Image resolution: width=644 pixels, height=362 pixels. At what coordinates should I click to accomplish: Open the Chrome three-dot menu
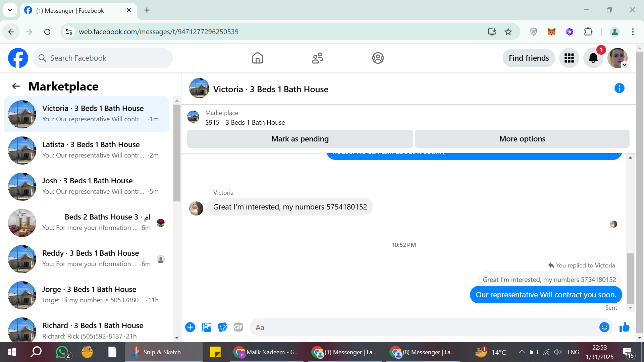633,32
